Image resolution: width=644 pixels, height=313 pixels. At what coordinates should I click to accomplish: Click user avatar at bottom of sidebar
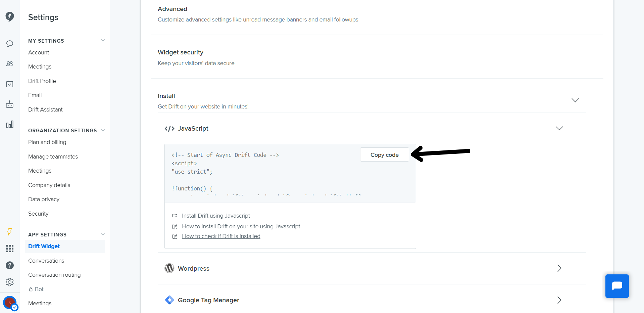pyautogui.click(x=10, y=303)
